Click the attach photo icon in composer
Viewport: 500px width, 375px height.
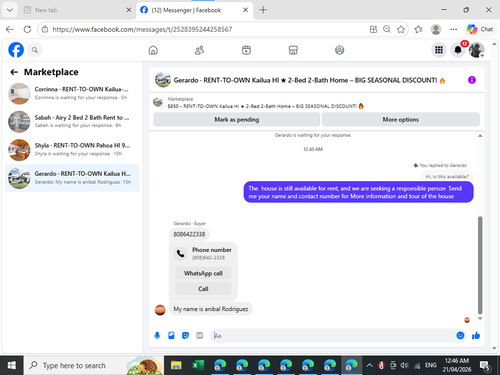(x=171, y=335)
